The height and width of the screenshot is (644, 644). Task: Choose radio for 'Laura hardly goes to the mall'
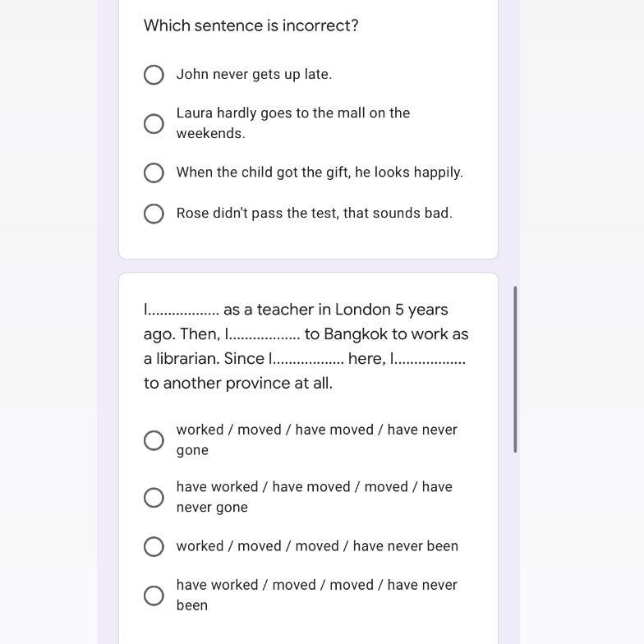pyautogui.click(x=154, y=124)
